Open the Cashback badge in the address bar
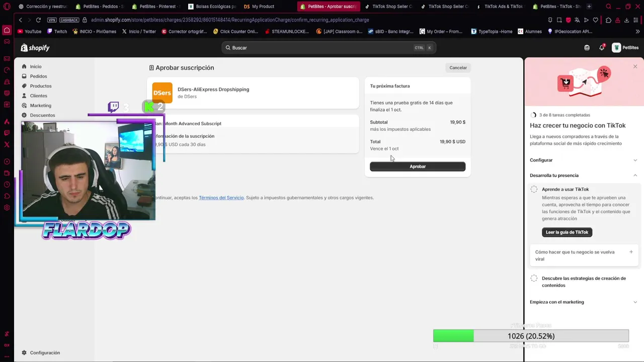Screen dimensions: 644x362 [x=69, y=20]
